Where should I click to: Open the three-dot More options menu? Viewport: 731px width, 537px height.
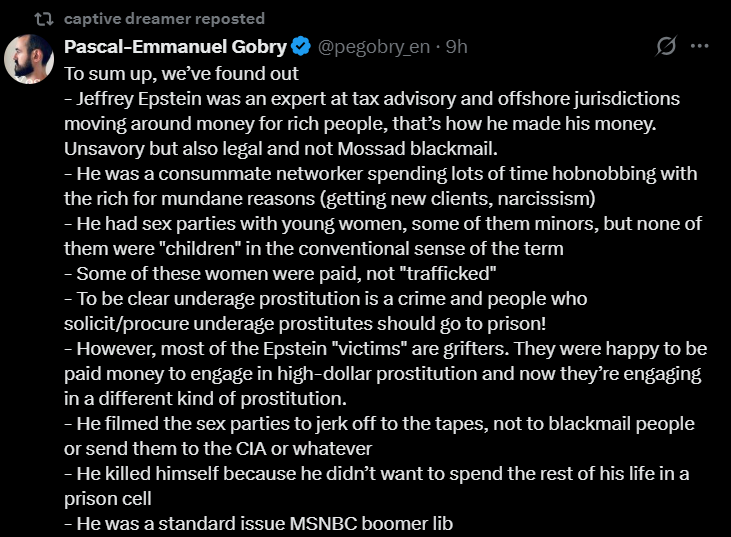[x=700, y=47]
